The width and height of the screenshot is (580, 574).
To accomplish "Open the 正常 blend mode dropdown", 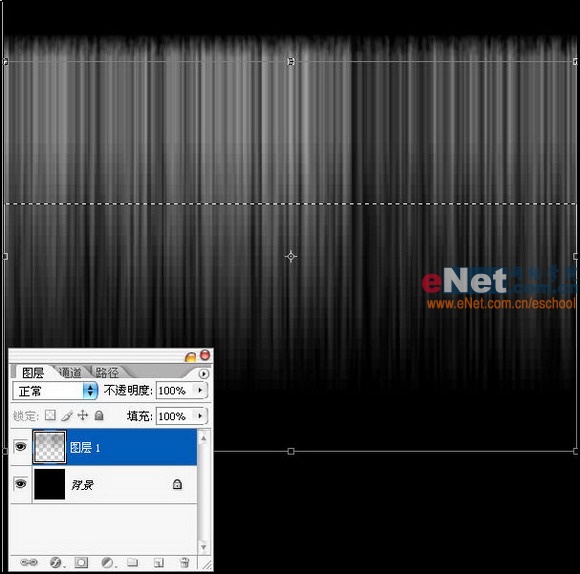I will pos(55,391).
